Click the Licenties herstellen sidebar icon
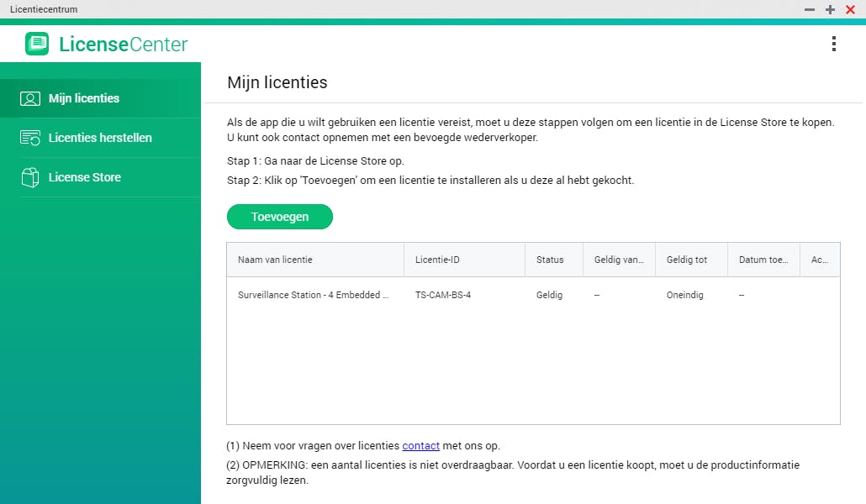The height and width of the screenshot is (504, 866). 30,138
